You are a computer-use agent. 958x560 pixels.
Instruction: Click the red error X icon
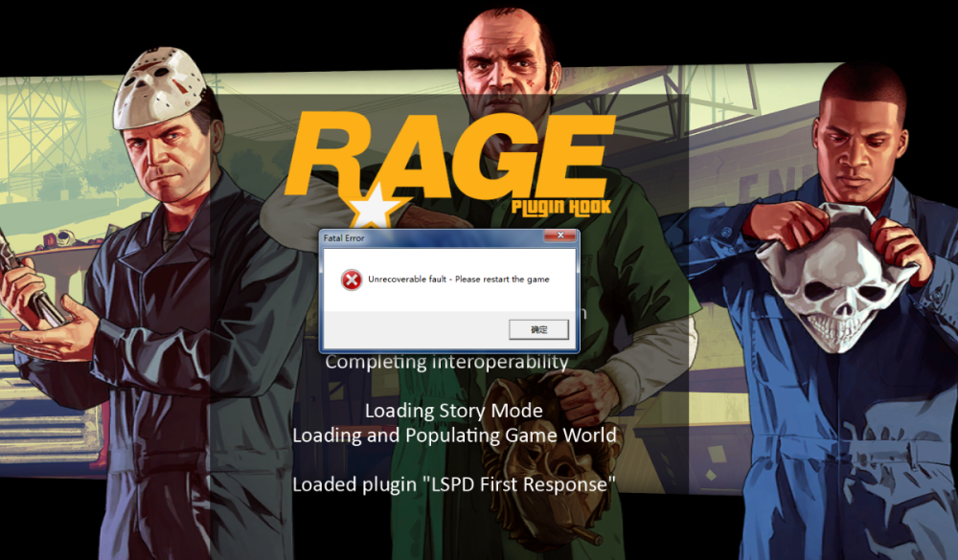point(352,280)
